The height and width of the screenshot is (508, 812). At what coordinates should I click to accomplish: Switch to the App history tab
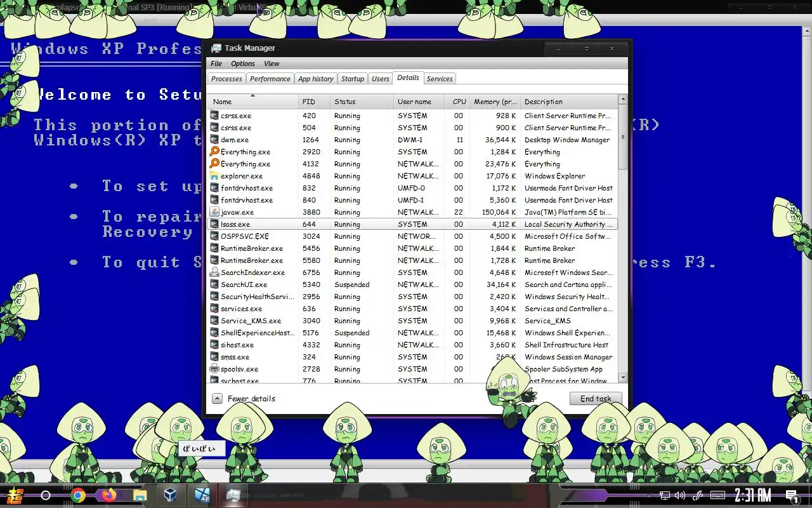point(315,79)
